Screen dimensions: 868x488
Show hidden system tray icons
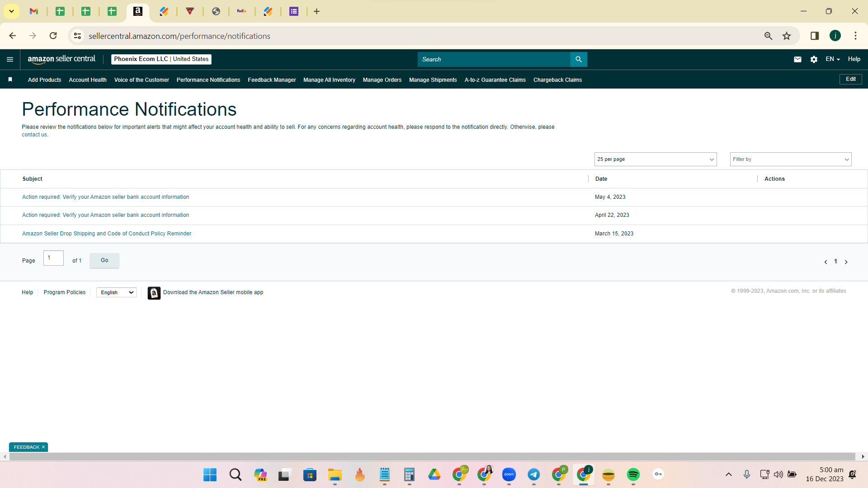pyautogui.click(x=728, y=474)
